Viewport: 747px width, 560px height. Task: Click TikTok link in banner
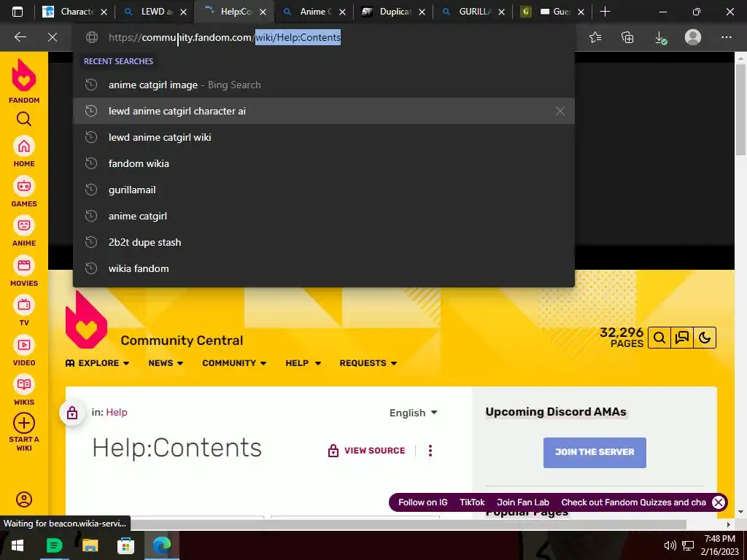(x=472, y=502)
